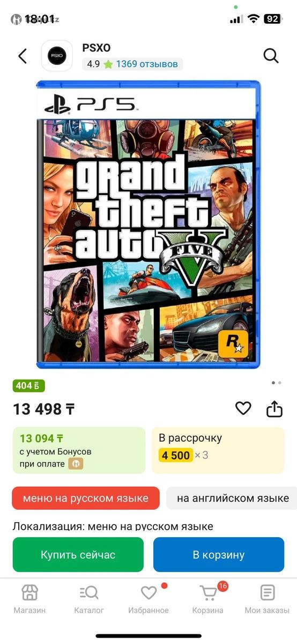297x644 pixels.
Task: Tap the image gallery page dots
Action: pyautogui.click(x=277, y=383)
